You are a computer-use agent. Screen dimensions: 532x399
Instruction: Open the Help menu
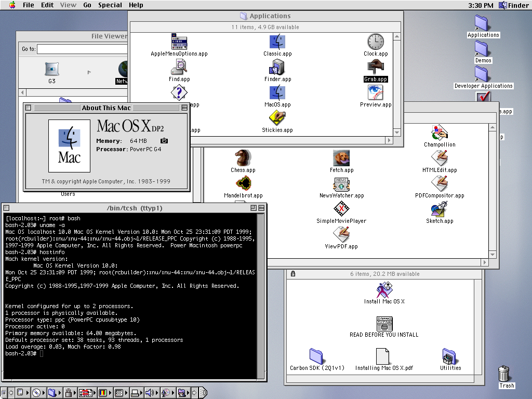[x=136, y=5]
